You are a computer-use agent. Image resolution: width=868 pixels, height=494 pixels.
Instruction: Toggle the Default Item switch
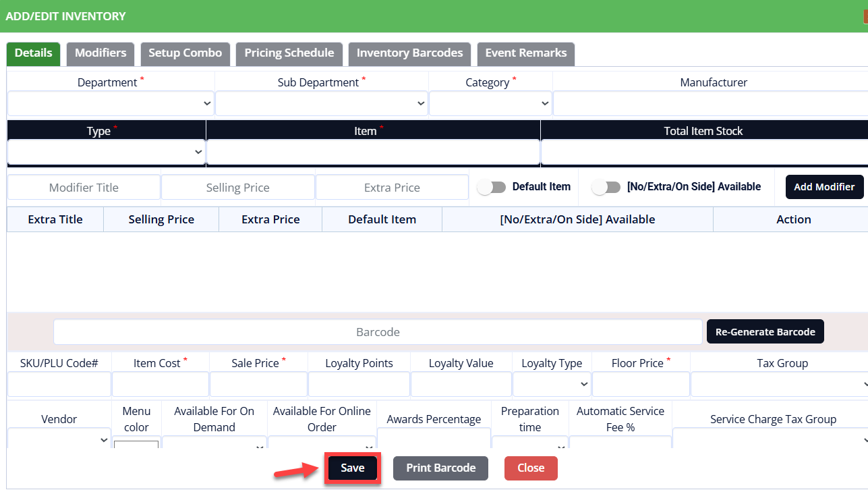492,188
